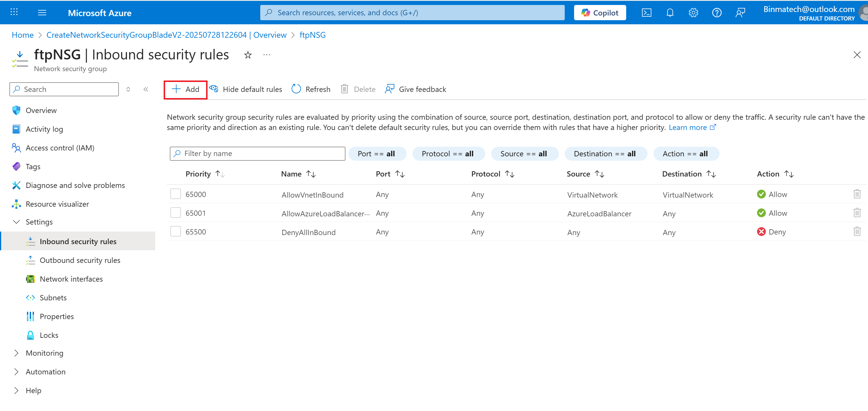Open portal settings gear icon
Screen dimensions: 868x411
(x=693, y=13)
